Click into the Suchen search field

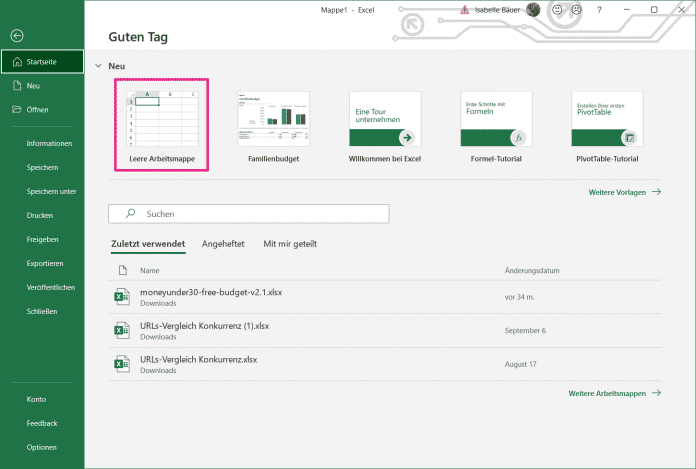click(x=249, y=213)
